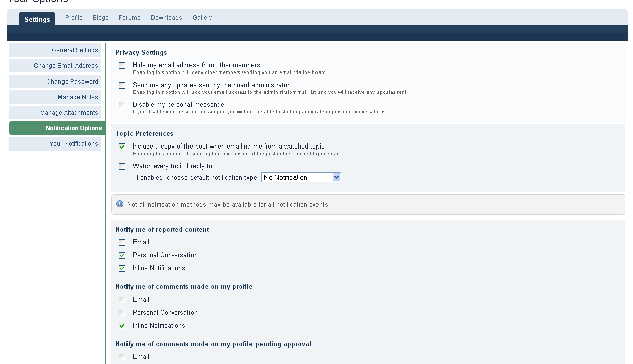Switch to the Profile tab
Image resolution: width=633 pixels, height=364 pixels.
tap(74, 18)
